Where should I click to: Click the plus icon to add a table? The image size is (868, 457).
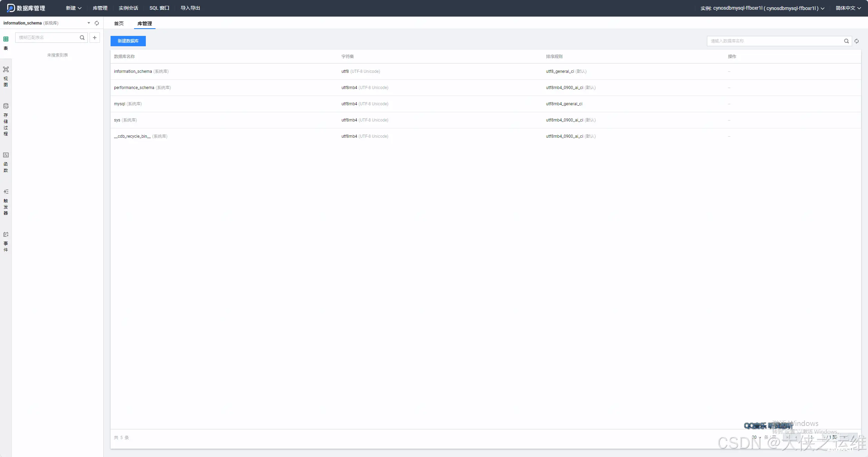tap(95, 38)
